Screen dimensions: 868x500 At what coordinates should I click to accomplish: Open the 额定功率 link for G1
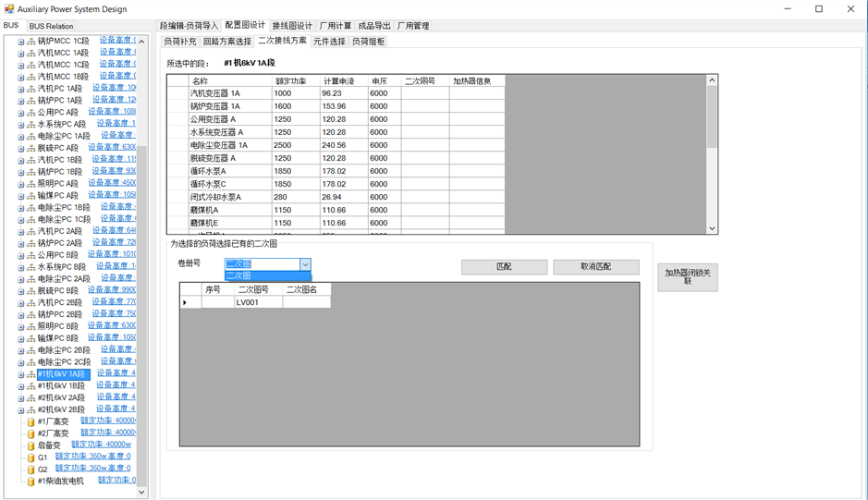(93, 457)
